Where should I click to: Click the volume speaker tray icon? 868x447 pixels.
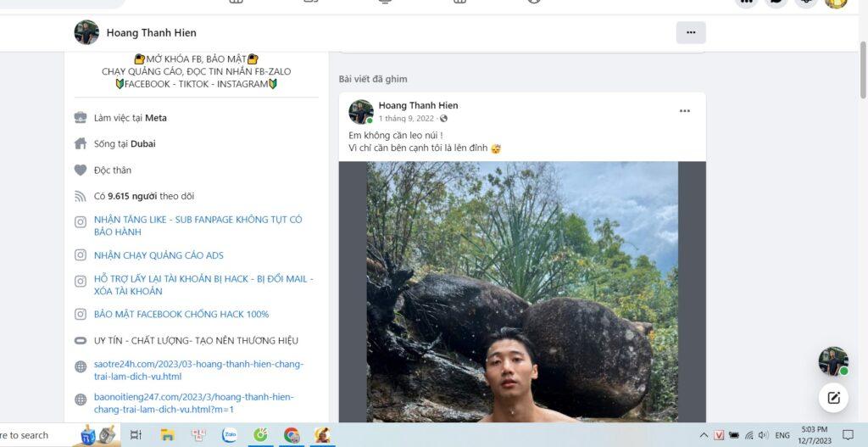[x=764, y=435]
